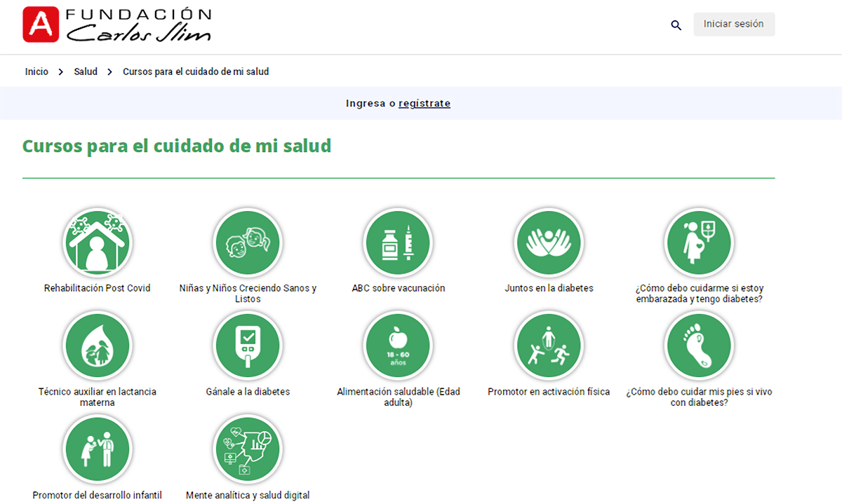This screenshot has width=842, height=504.
Task: Click the ¿Cómo debo cuidar mis pies title
Action: (699, 397)
